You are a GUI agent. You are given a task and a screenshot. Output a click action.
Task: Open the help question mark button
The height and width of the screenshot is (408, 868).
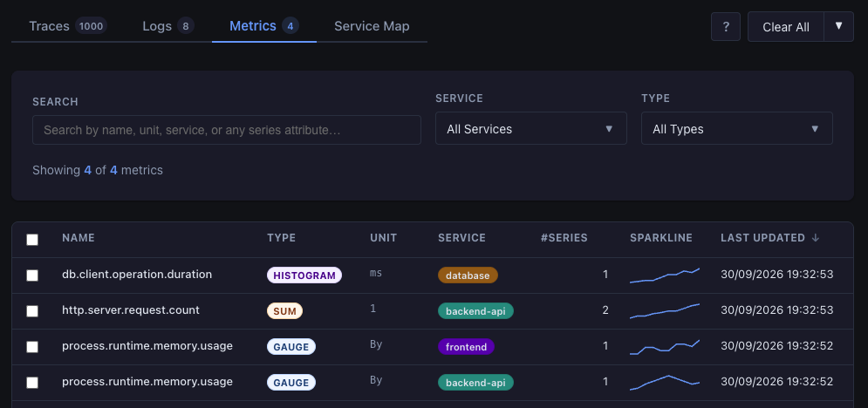coord(726,26)
